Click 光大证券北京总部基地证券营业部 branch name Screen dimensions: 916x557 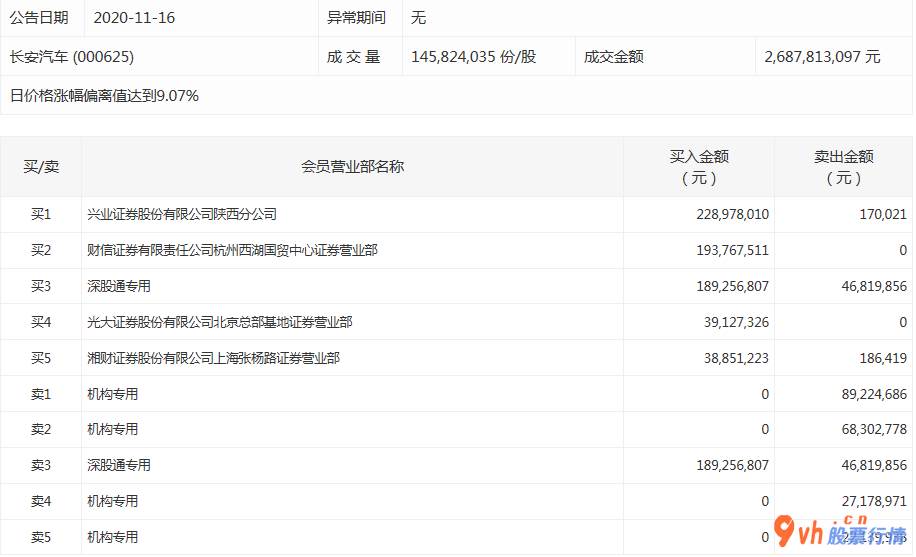pos(220,322)
